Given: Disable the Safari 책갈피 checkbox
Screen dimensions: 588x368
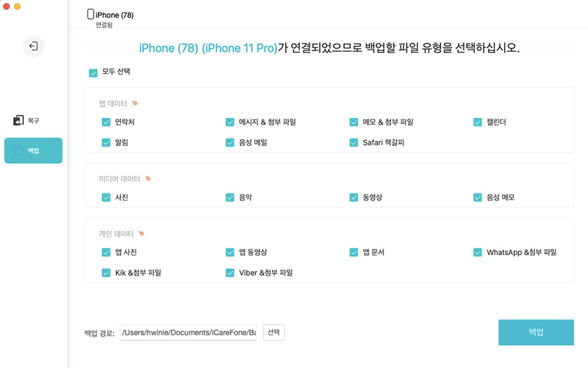Looking at the screenshot, I should pos(354,142).
